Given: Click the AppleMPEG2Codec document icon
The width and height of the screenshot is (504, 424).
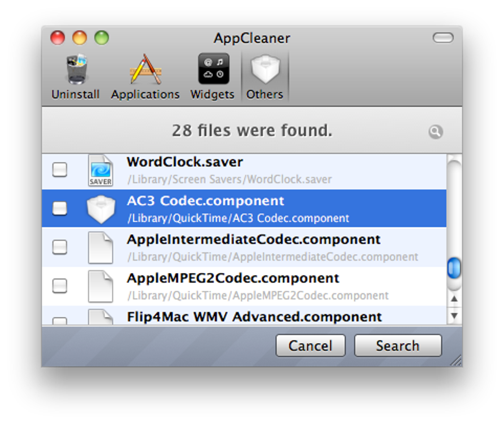Looking at the screenshot, I should [100, 286].
